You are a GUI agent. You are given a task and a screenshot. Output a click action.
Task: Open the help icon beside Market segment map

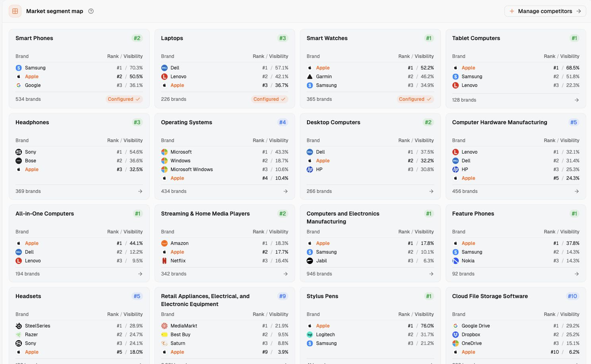tap(91, 11)
